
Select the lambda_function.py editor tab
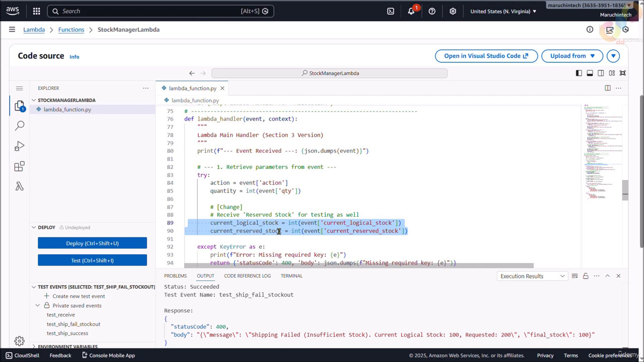[192, 88]
